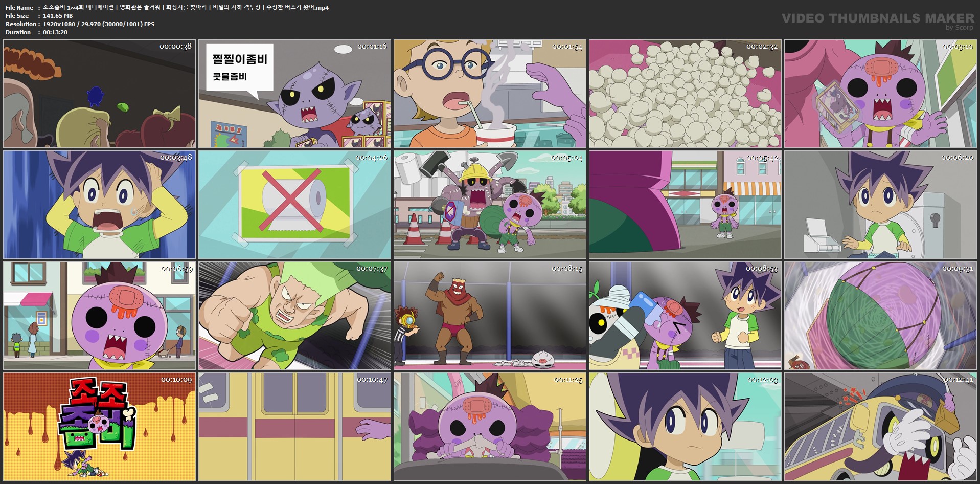Image resolution: width=980 pixels, height=484 pixels.
Task: Open the wrestler frame stamped 00:08:15
Action: pos(490,316)
